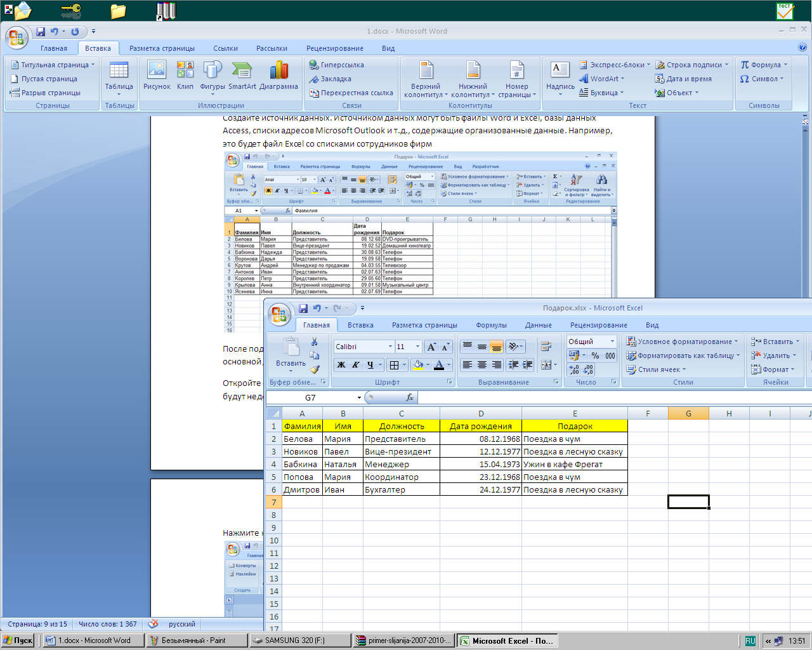Insert a text box with Надпись
812x650 pixels.
(560, 77)
